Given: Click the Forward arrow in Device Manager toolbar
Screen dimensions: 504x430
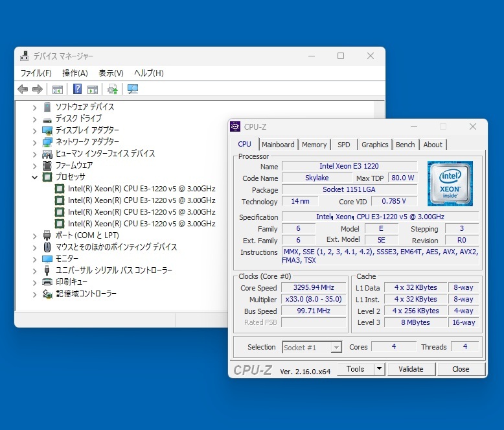Looking at the screenshot, I should tap(38, 90).
